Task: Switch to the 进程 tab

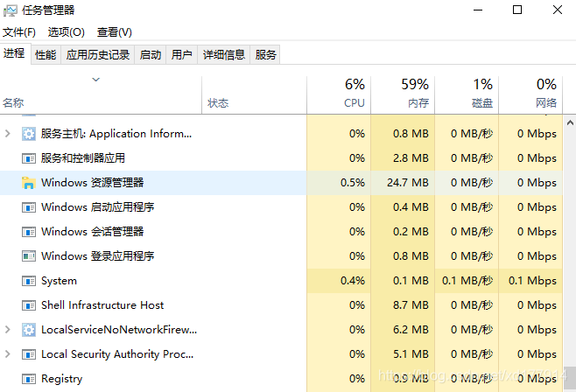Action: point(15,53)
